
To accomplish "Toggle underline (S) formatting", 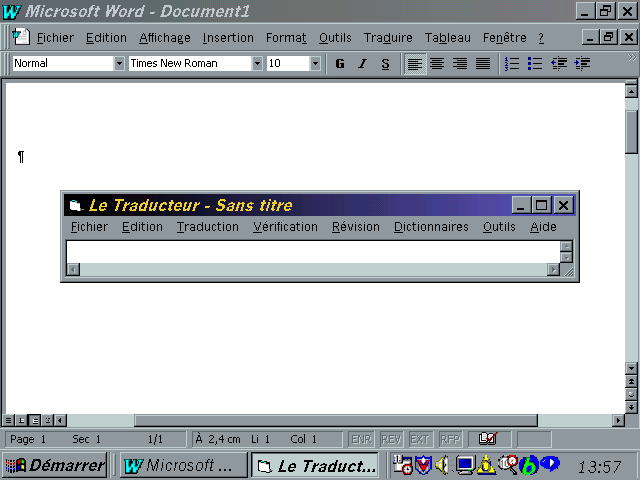I will [385, 64].
